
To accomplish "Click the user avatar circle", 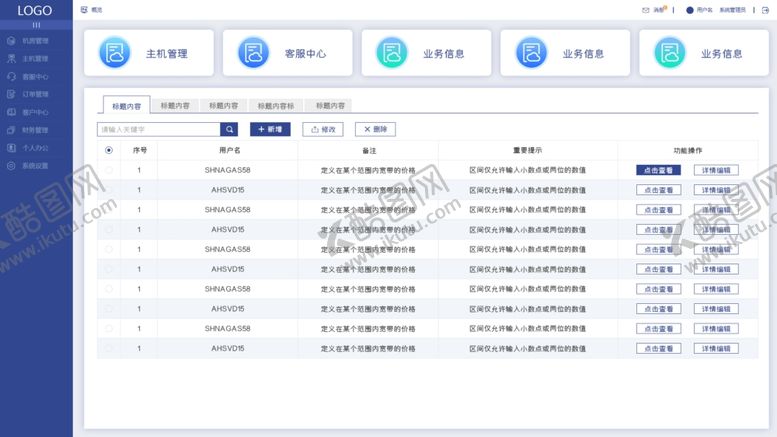I will (689, 10).
